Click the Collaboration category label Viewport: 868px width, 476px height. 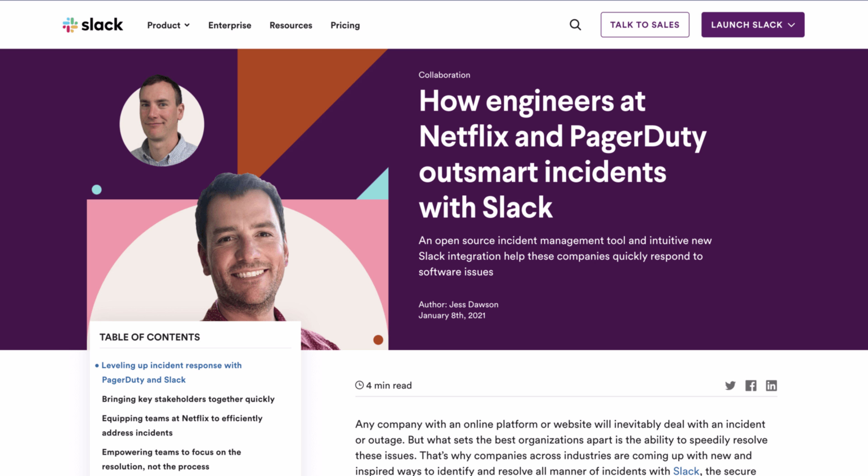pyautogui.click(x=444, y=75)
